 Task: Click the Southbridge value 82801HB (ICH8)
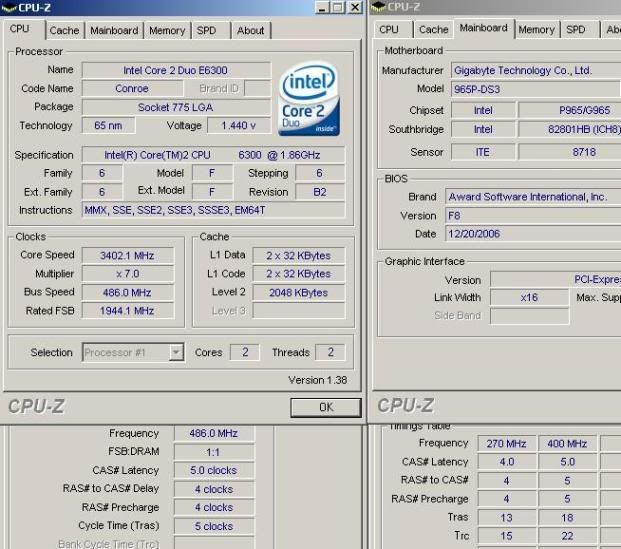pyautogui.click(x=570, y=129)
